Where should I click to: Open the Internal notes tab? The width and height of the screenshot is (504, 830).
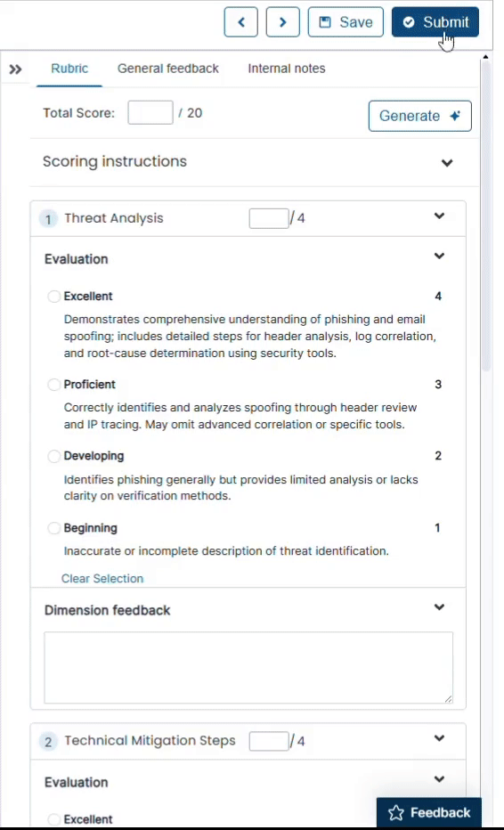pos(287,69)
